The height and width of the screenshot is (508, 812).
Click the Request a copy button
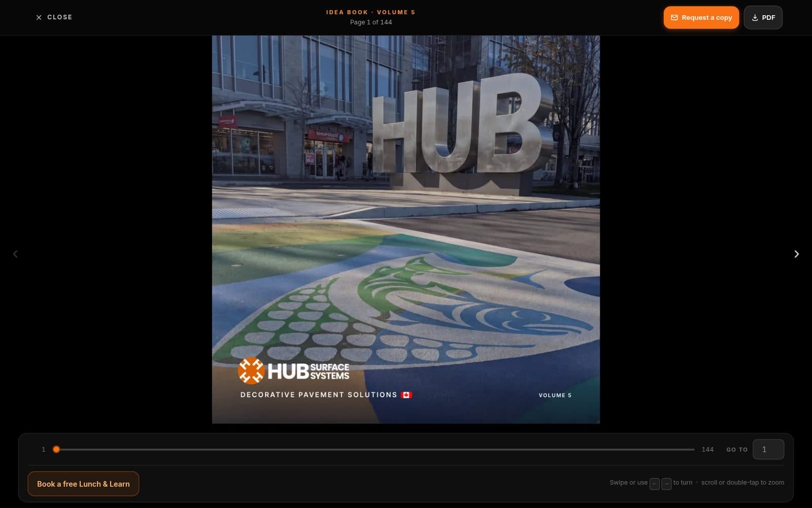click(701, 17)
